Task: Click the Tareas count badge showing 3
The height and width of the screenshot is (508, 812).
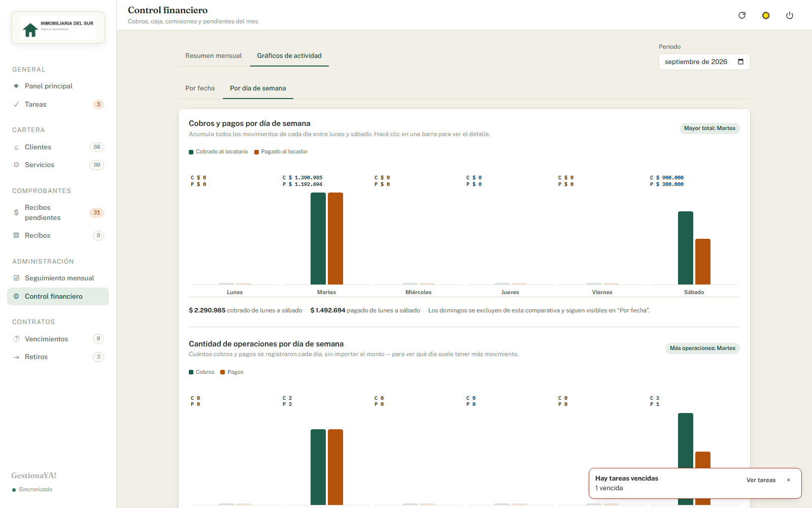Action: click(98, 104)
